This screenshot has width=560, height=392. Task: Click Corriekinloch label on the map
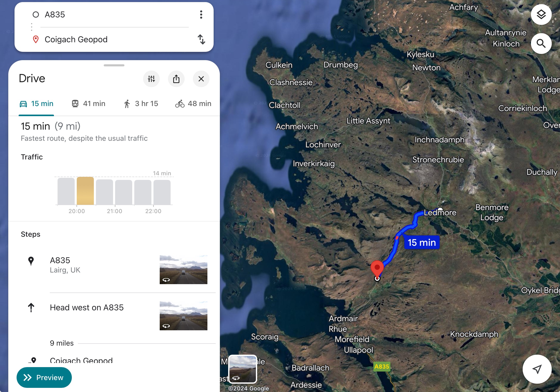pyautogui.click(x=522, y=108)
